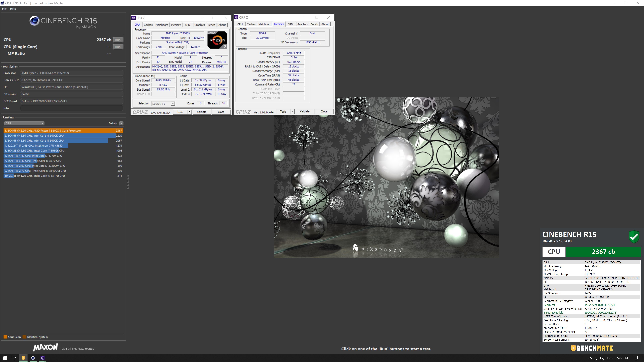Click the Bench.cof integrity link
The height and width of the screenshot is (362, 644).
click(x=549, y=305)
